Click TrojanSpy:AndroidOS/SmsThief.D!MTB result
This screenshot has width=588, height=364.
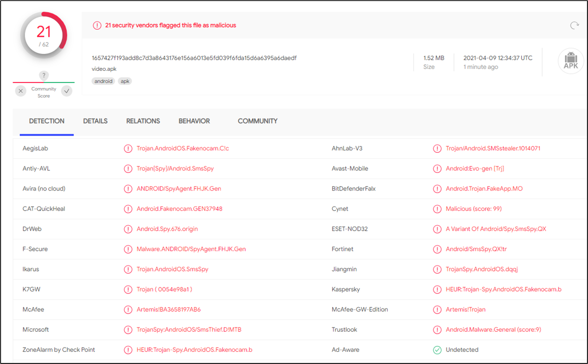coord(189,330)
